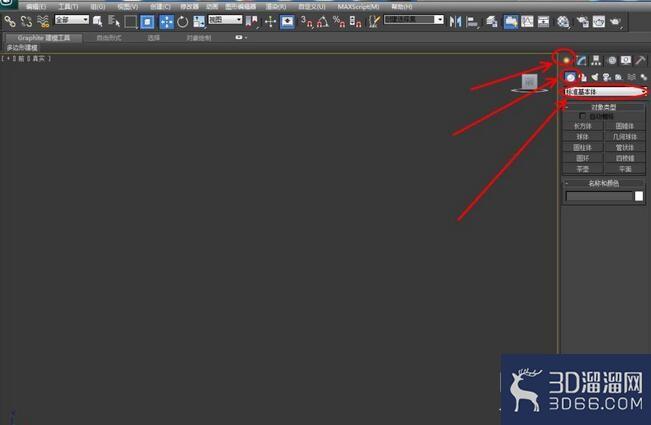Toggle the Keyboard Shortcut Override button
Viewport: 651px width, 425px height.
[x=287, y=21]
